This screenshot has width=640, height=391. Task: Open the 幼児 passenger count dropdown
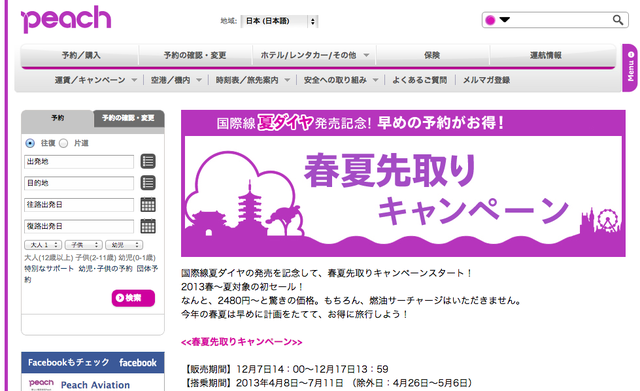[124, 245]
